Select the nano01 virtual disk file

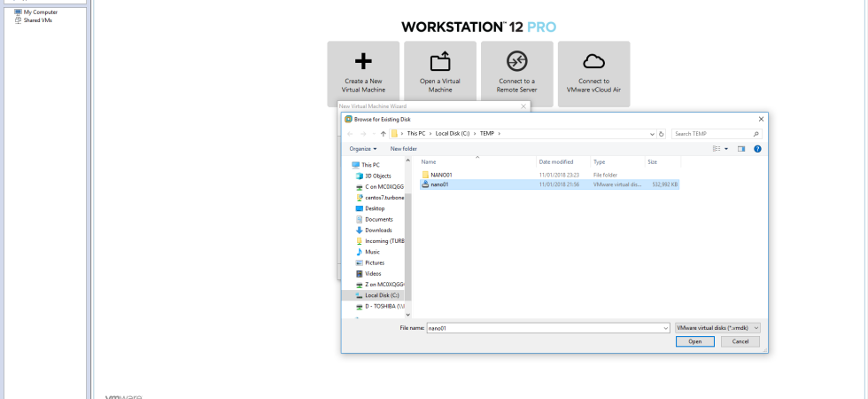pos(549,184)
